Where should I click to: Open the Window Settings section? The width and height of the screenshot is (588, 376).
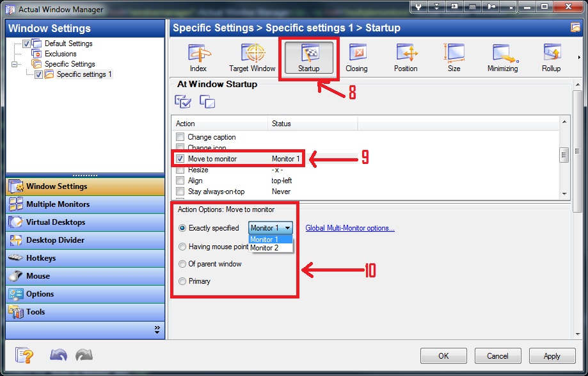click(x=85, y=186)
